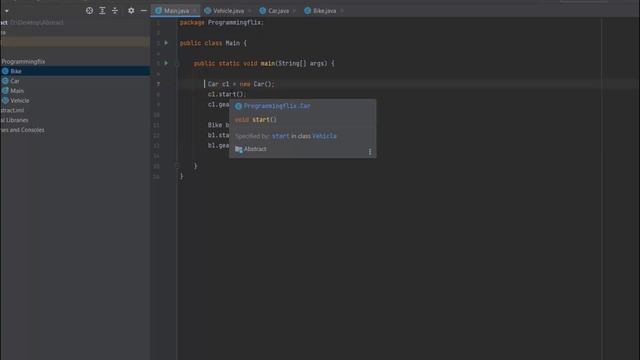
Task: Click the Car class icon in tree
Action: tap(5, 81)
